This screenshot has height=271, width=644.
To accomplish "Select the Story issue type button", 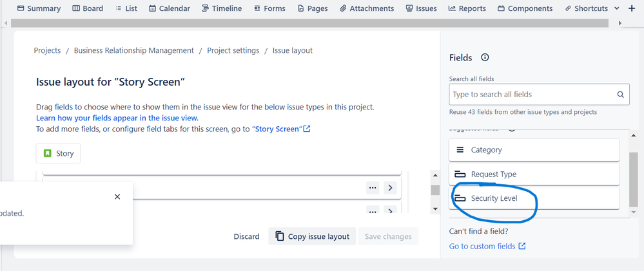I will 58,153.
